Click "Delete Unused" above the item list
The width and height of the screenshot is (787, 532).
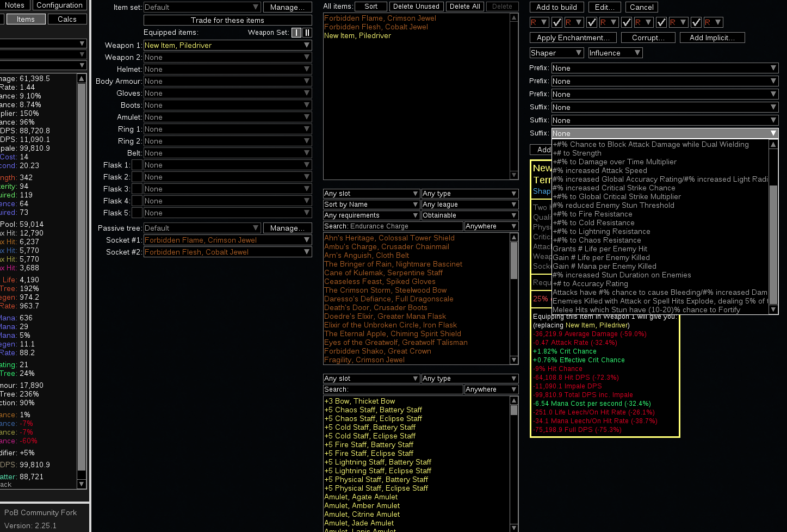pyautogui.click(x=416, y=6)
